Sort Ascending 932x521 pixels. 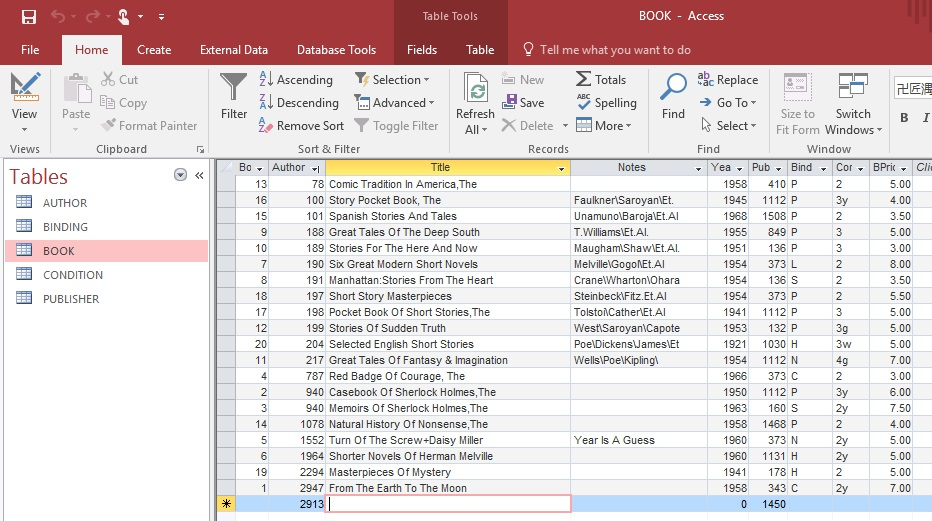pos(296,80)
